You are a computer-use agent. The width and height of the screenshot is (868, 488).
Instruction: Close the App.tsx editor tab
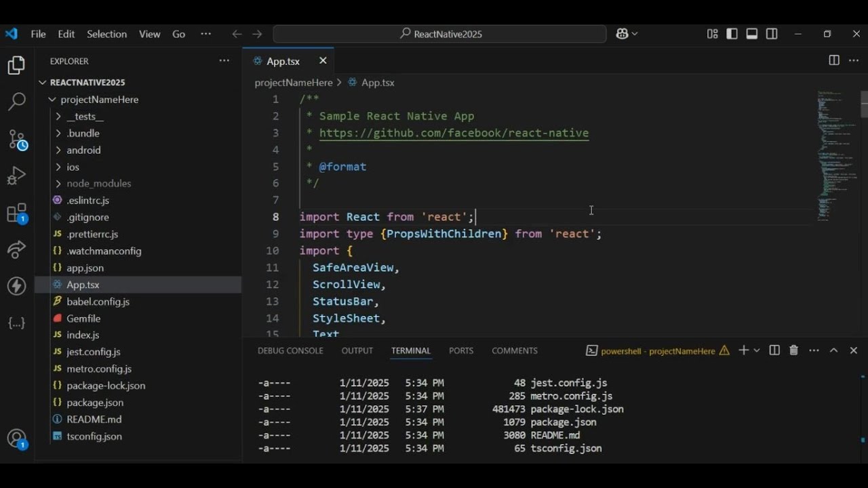pyautogui.click(x=323, y=61)
